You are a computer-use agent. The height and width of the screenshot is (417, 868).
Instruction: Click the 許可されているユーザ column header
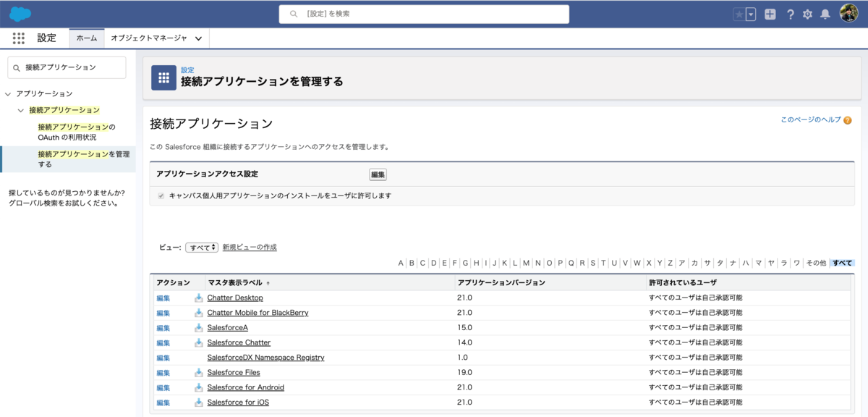point(682,282)
